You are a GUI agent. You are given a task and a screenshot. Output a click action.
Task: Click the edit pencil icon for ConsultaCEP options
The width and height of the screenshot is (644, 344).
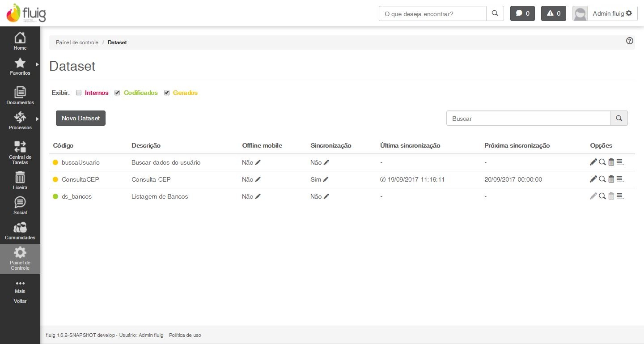pos(593,179)
